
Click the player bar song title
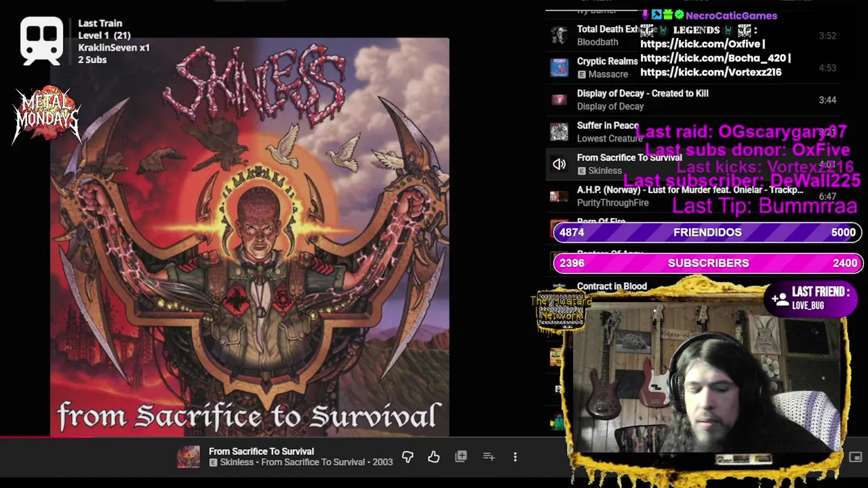tap(261, 451)
